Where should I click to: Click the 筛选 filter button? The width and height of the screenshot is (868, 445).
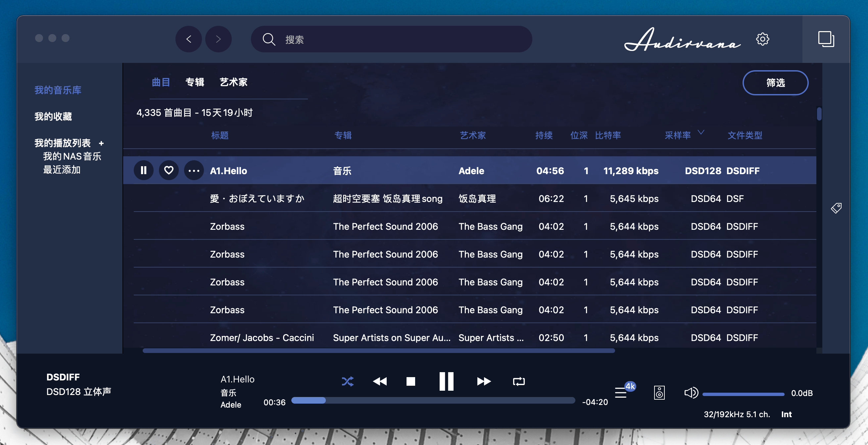coord(775,82)
